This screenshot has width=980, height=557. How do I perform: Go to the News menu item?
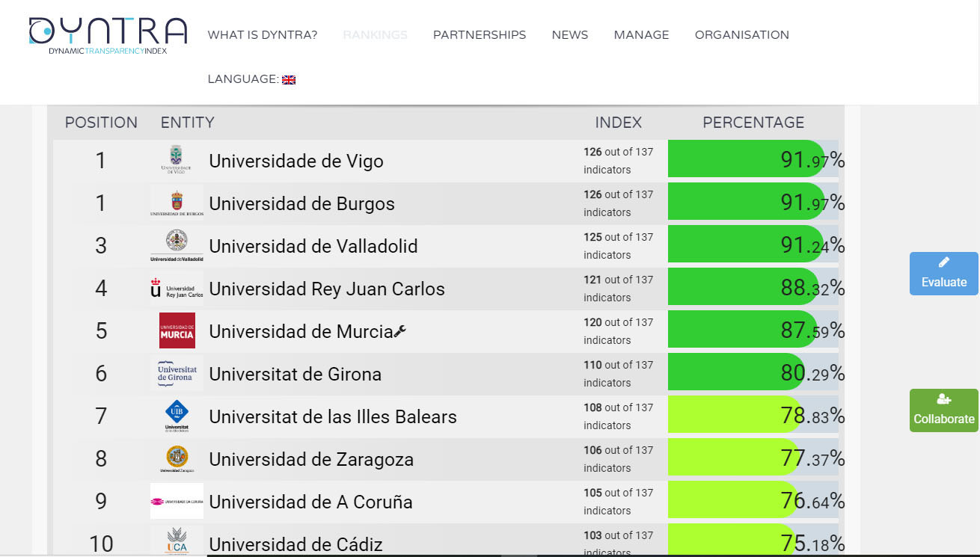[570, 35]
